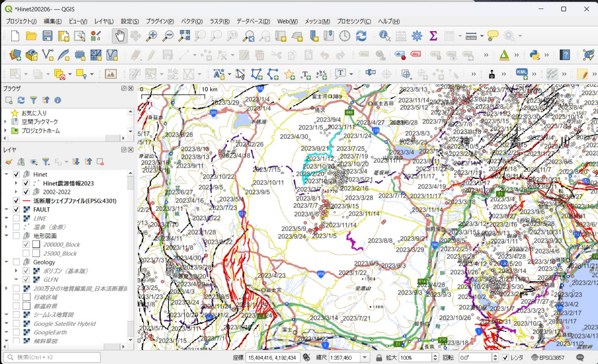This screenshot has height=364, width=598.
Task: Click the coordinate display toggle icon
Action: pyautogui.click(x=306, y=358)
